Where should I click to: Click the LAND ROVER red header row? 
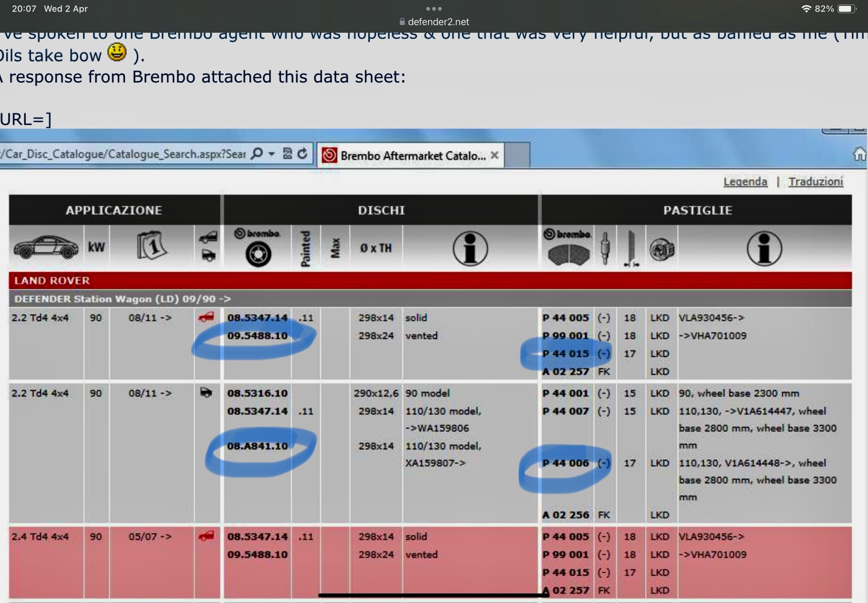point(430,280)
